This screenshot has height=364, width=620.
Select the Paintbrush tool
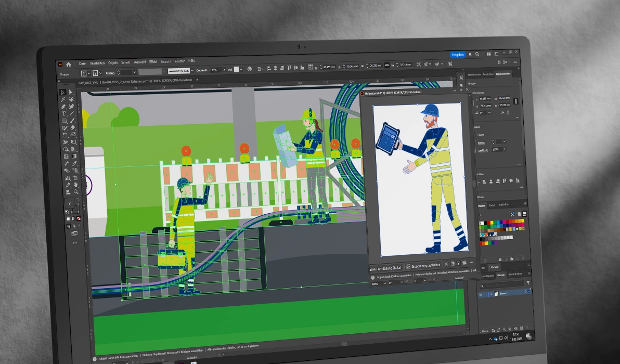click(x=72, y=121)
